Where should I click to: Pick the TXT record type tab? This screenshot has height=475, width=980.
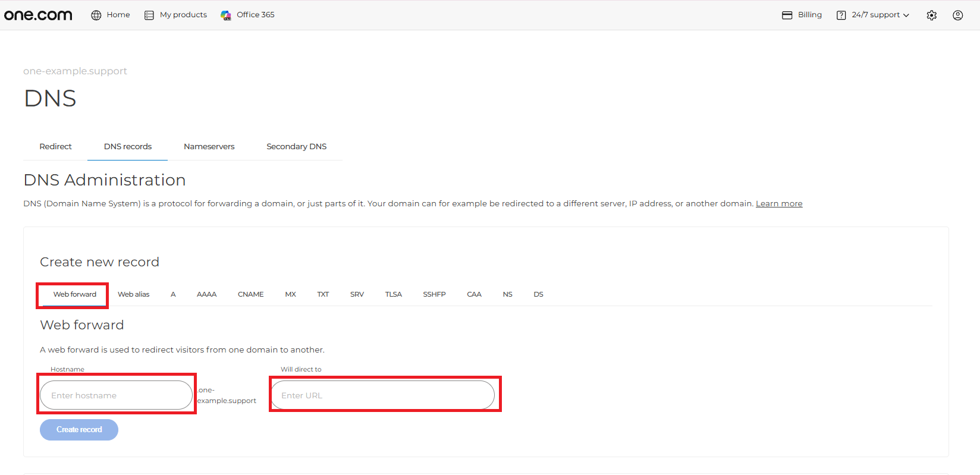[x=323, y=294]
